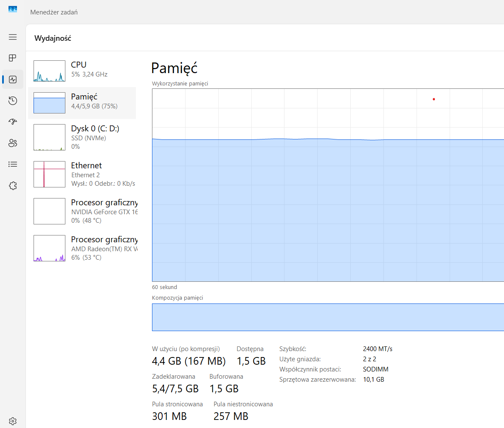
Task: Click the Kompozycja pamięci composition bar
Action: pyautogui.click(x=328, y=317)
